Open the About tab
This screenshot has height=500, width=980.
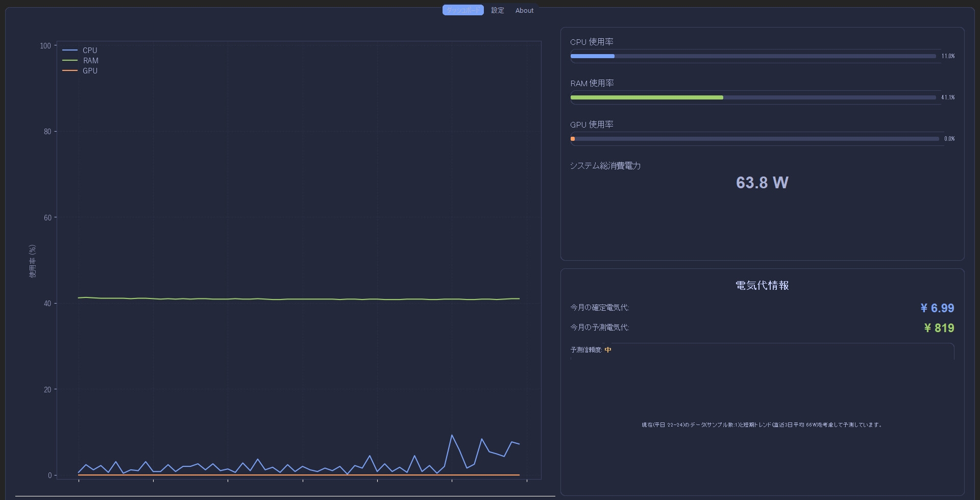[x=524, y=10]
